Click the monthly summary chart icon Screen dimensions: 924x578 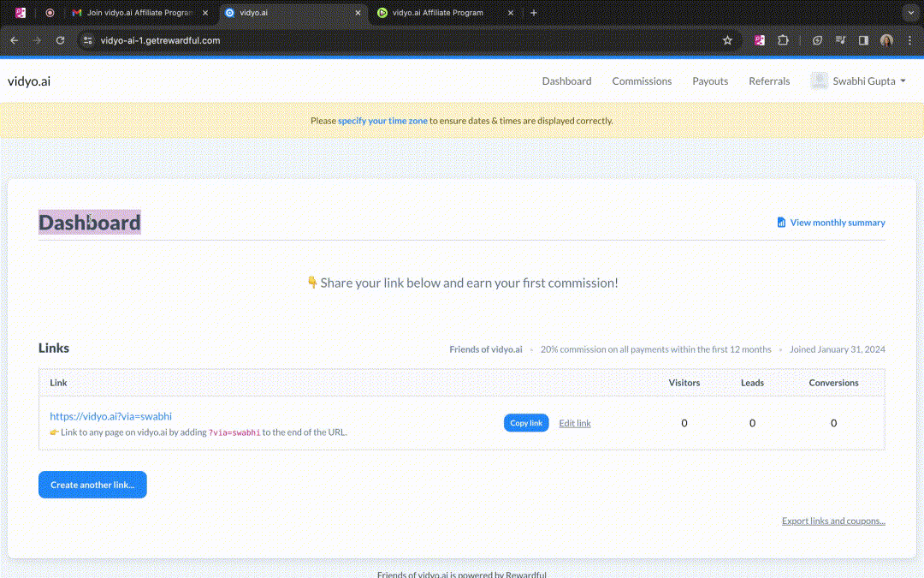[x=781, y=223]
